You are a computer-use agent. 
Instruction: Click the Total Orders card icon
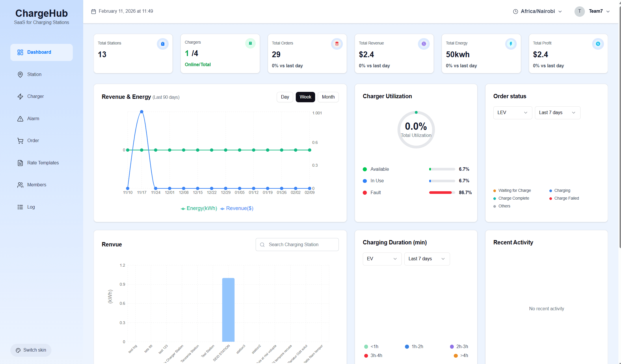tap(336, 44)
